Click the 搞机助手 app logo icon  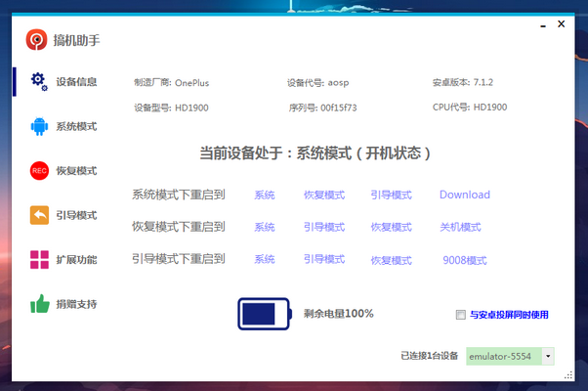[x=36, y=40]
